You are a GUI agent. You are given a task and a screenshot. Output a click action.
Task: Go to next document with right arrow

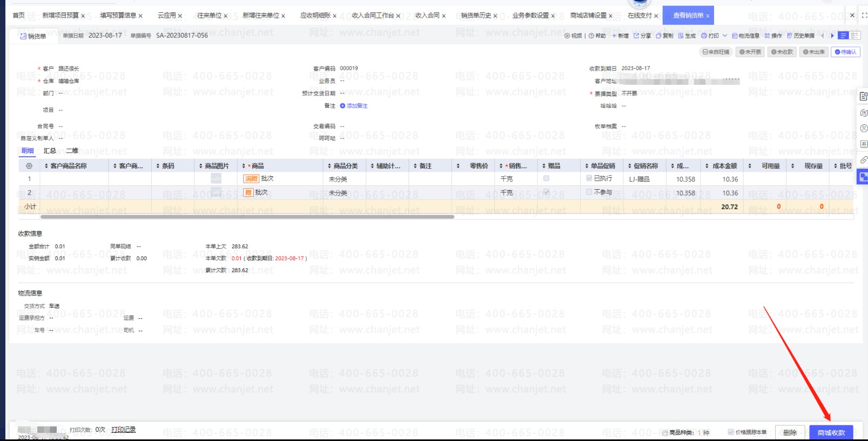pyautogui.click(x=832, y=36)
